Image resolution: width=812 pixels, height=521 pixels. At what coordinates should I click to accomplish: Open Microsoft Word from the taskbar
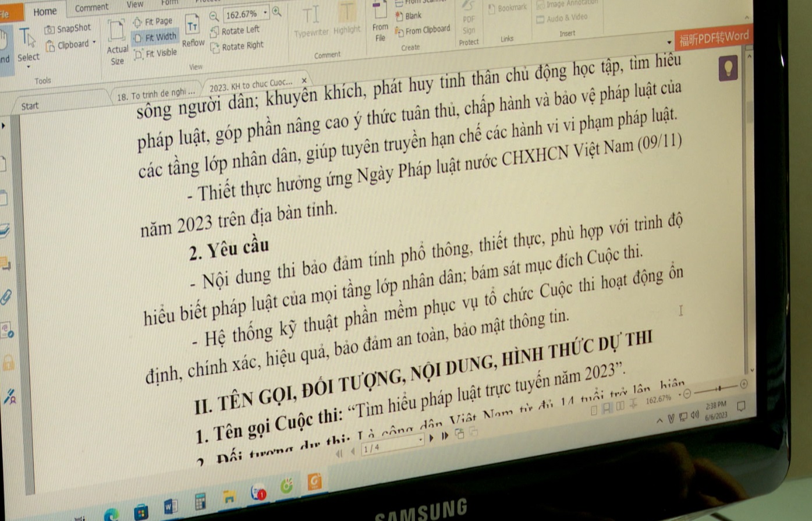point(171,505)
